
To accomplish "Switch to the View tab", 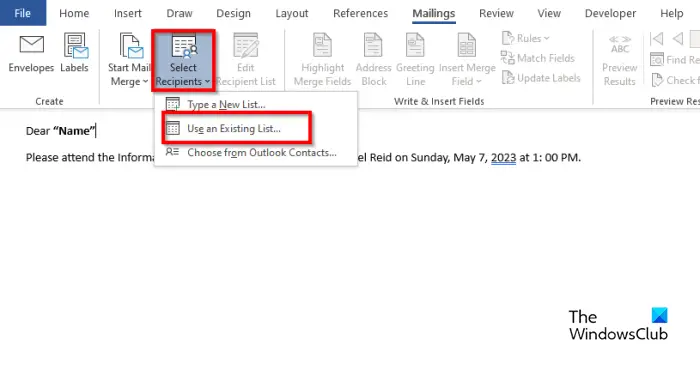I will (549, 13).
